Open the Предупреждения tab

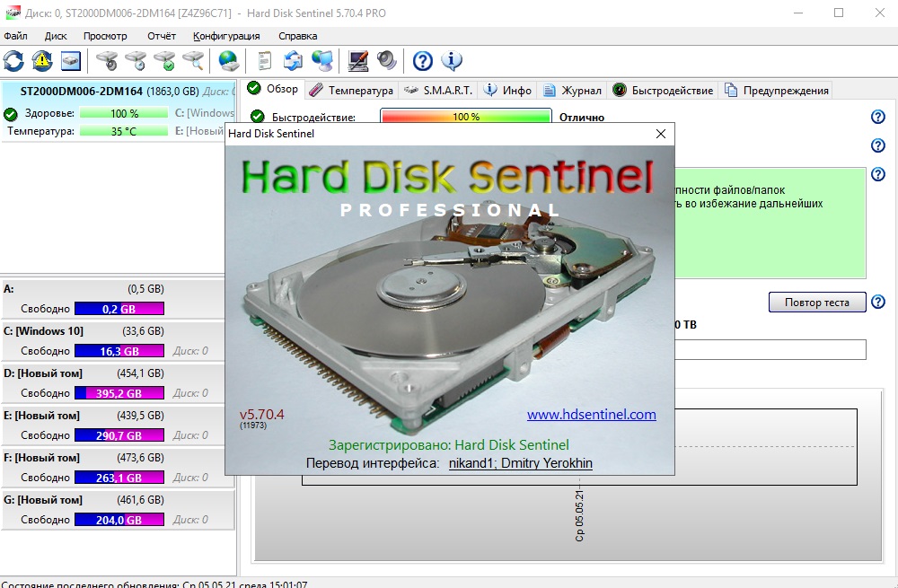778,90
